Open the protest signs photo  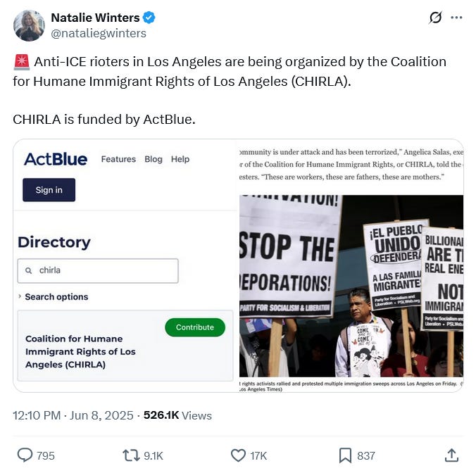click(351, 286)
